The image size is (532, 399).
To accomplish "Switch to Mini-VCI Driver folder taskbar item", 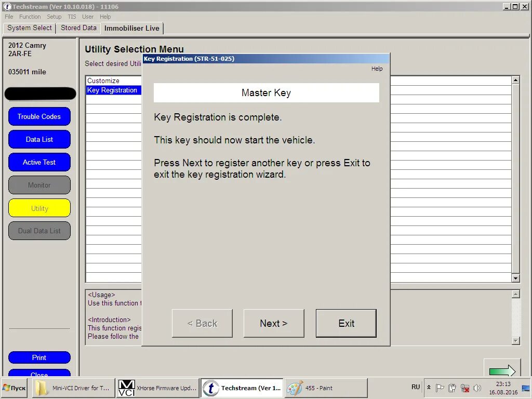I will pyautogui.click(x=73, y=388).
